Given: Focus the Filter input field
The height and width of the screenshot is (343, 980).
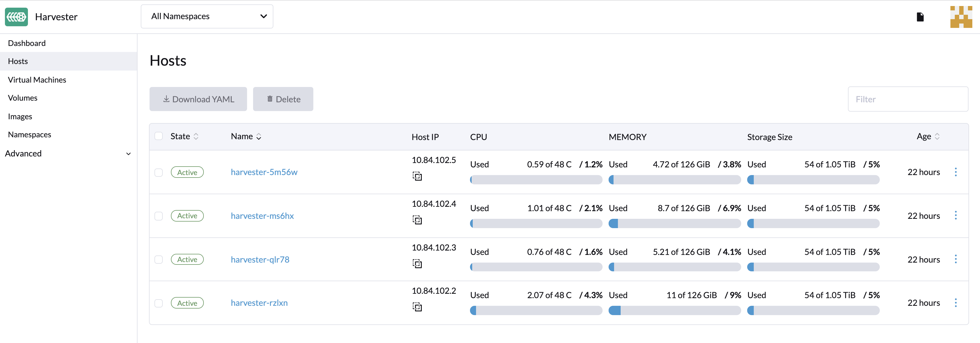Looking at the screenshot, I should coord(908,99).
